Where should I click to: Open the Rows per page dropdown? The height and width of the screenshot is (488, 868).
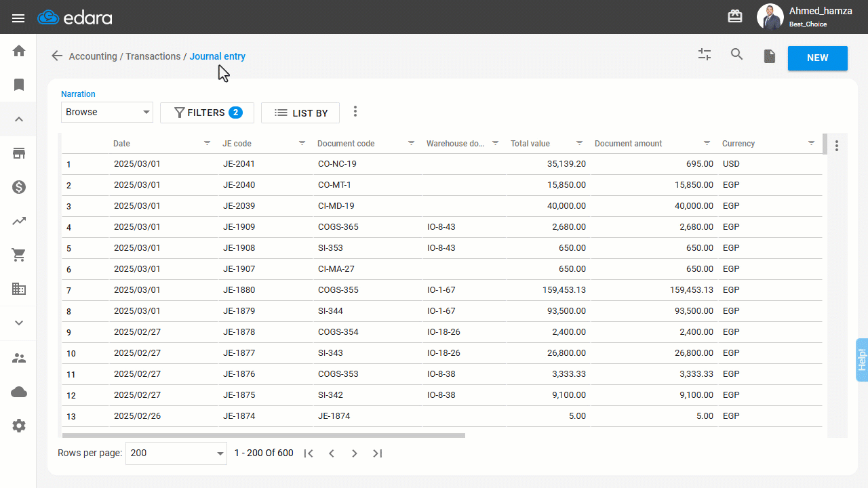pos(176,453)
